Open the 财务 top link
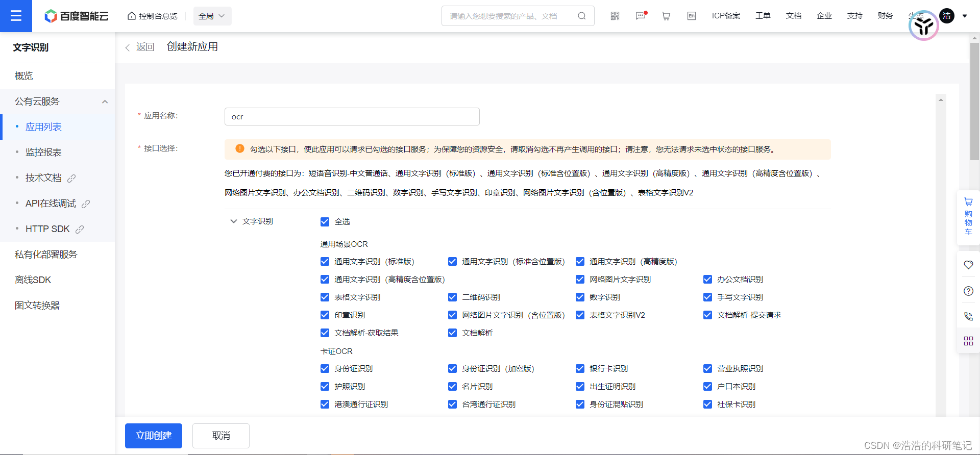Image resolution: width=980 pixels, height=455 pixels. click(886, 16)
